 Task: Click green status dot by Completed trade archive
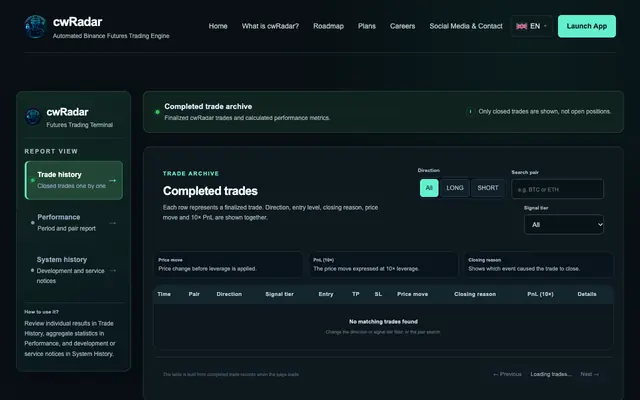[157, 112]
